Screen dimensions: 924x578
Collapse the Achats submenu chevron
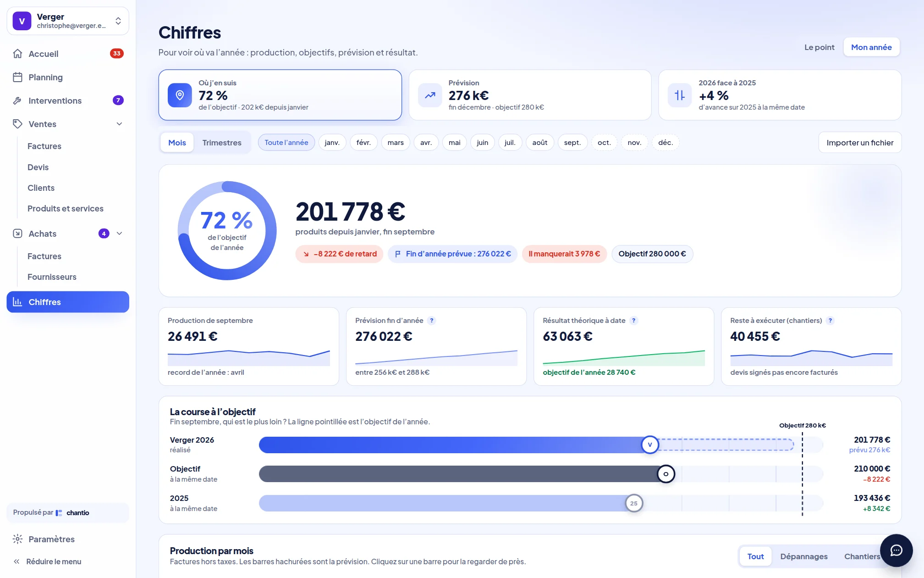pyautogui.click(x=120, y=233)
